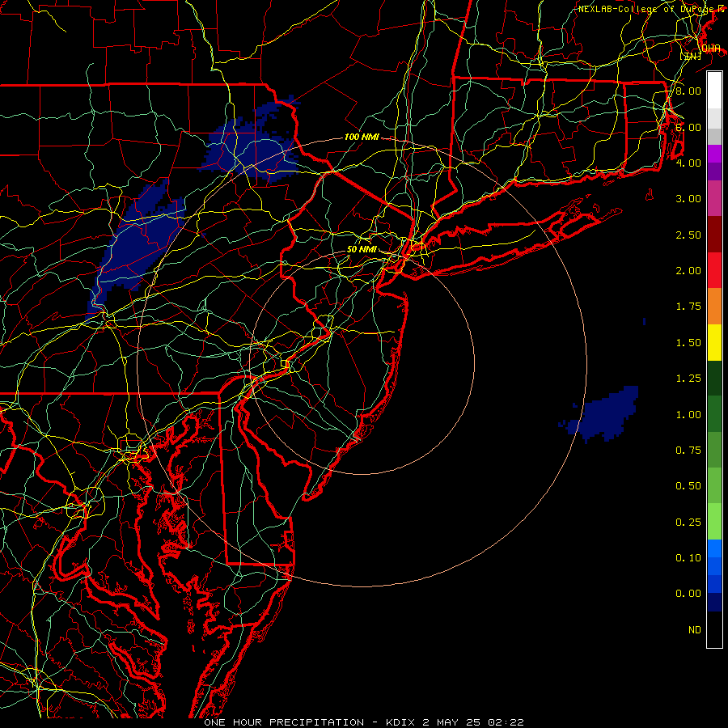Click the green swatch beside 1.00
Viewport: 728px width, 728px height.
pyautogui.click(x=714, y=414)
